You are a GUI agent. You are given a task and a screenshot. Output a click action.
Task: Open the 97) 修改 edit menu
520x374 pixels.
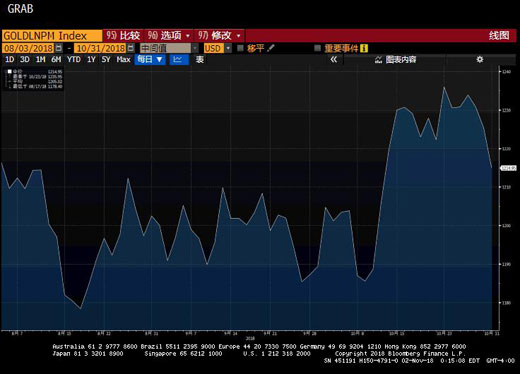pos(219,35)
